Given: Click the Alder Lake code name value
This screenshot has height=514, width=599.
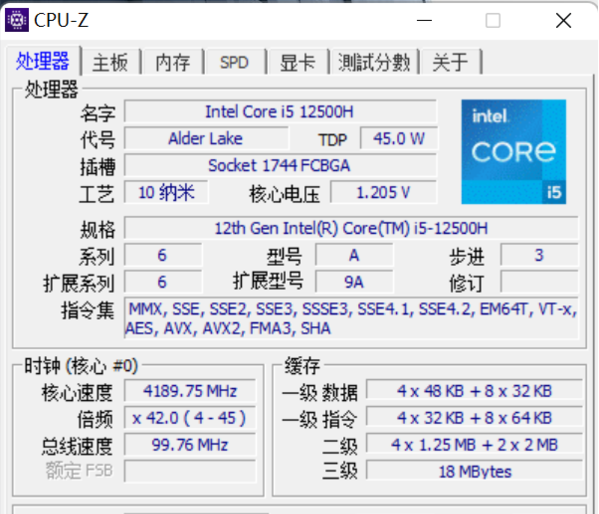Looking at the screenshot, I should click(206, 139).
